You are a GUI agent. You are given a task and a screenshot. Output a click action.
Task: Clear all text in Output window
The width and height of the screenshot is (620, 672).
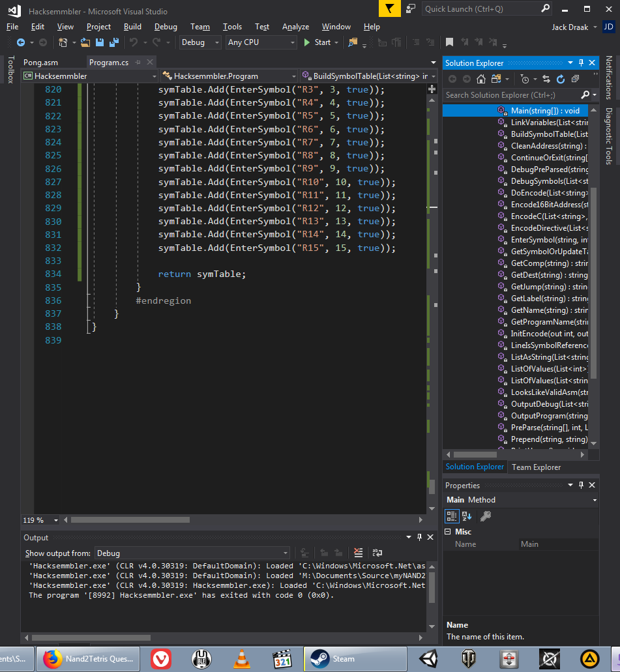pos(358,553)
